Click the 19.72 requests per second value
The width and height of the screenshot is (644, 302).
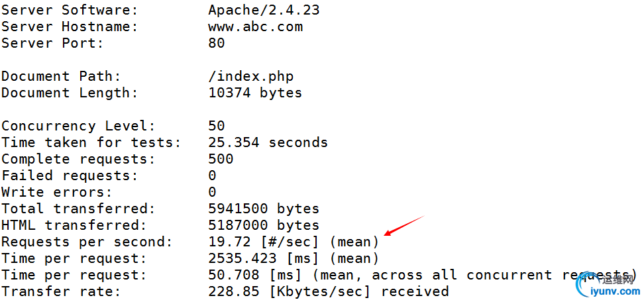[225, 242]
